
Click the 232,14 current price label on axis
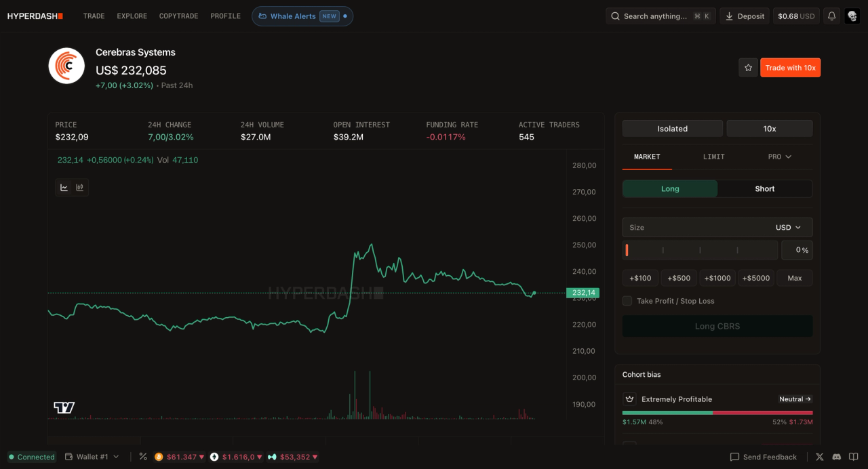point(583,293)
